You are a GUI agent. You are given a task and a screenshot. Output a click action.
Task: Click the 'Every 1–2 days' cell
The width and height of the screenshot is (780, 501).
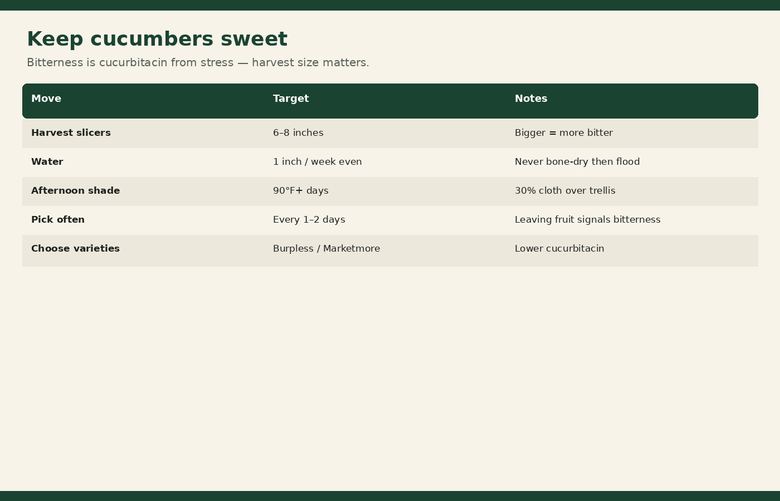click(x=309, y=219)
